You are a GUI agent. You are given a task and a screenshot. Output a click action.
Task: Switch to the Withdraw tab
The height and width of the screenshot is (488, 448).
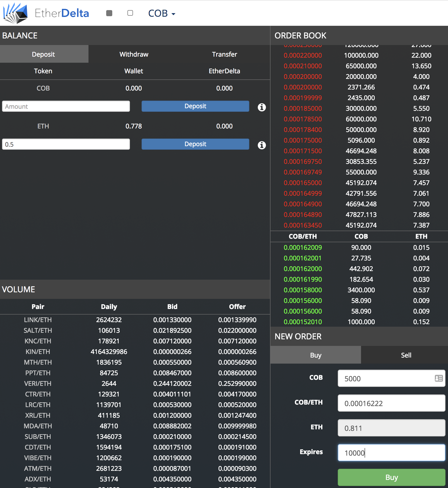tap(134, 54)
